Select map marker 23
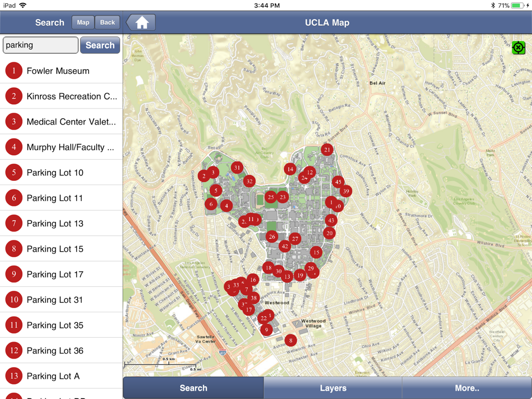The height and width of the screenshot is (399, 532). [x=282, y=197]
